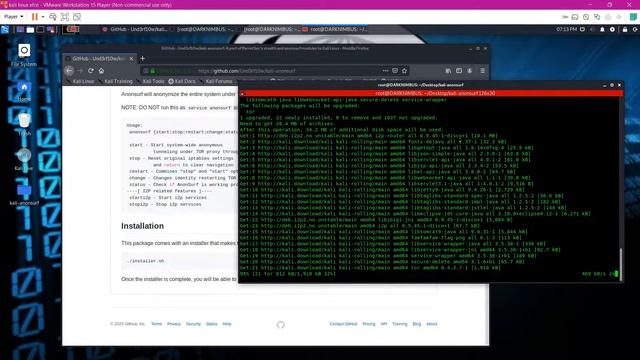This screenshot has height=360, width=640.
Task: Select the second root@DARKNIMBUS taskbar window entry
Action: (268, 29)
